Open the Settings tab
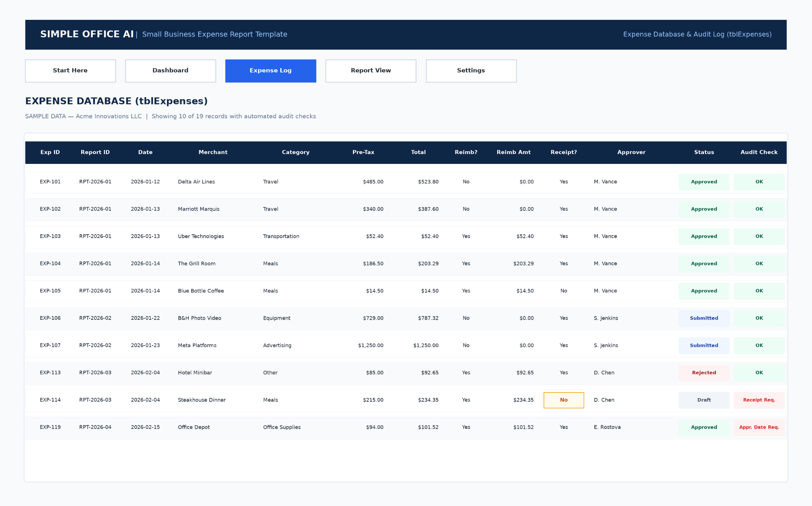Viewport: 812px width, 506px height. [x=471, y=71]
